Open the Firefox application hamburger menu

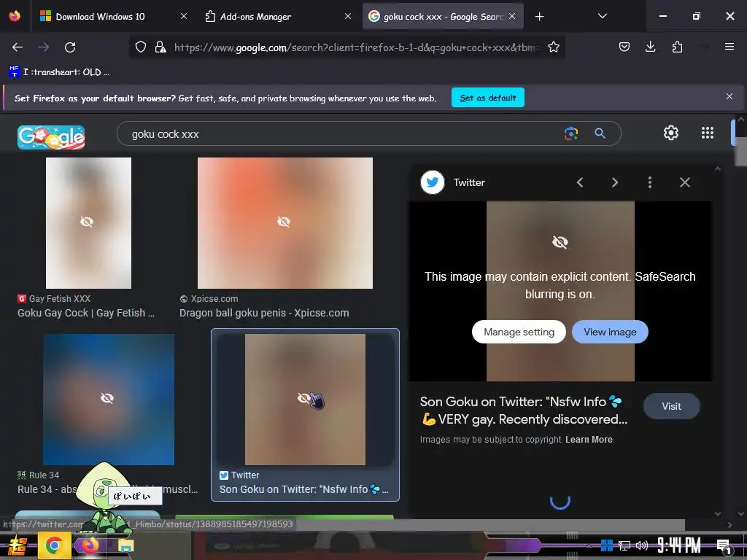tap(729, 47)
